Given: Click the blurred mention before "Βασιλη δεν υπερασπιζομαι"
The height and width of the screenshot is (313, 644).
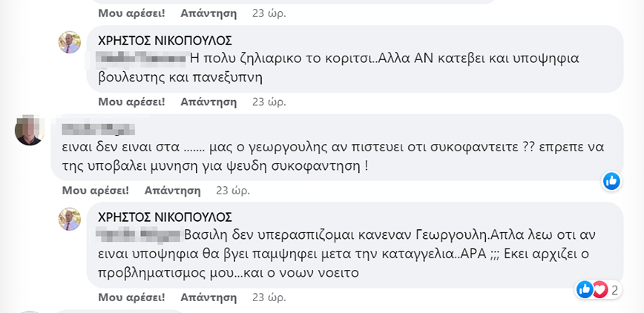Looking at the screenshot, I should pos(139,234).
